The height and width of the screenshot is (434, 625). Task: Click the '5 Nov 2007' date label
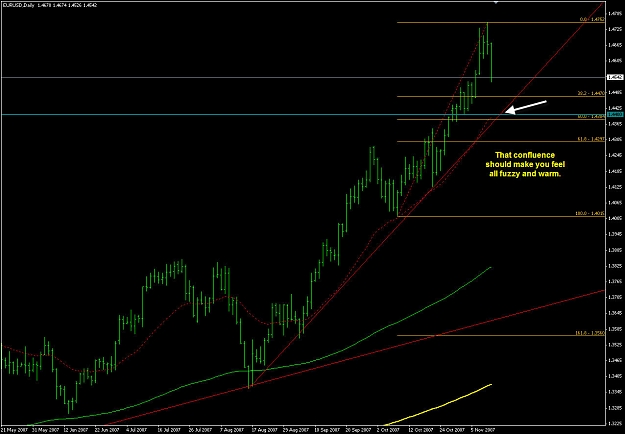[x=482, y=430]
